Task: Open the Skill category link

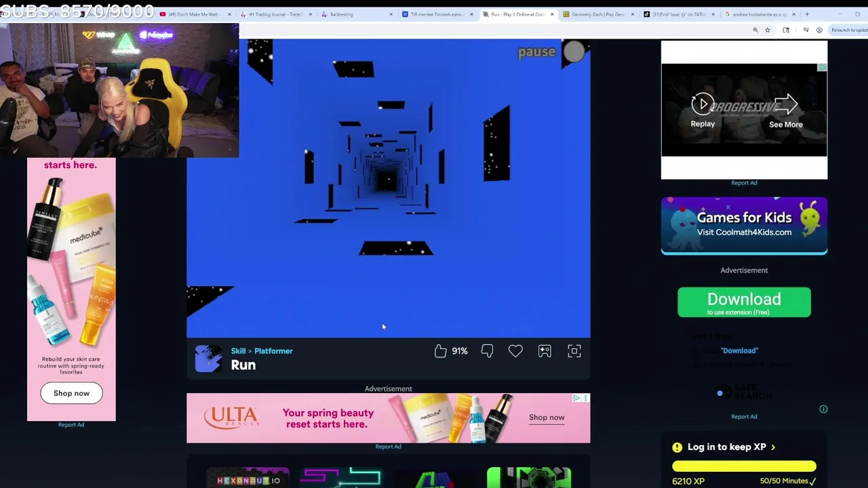Action: point(238,350)
